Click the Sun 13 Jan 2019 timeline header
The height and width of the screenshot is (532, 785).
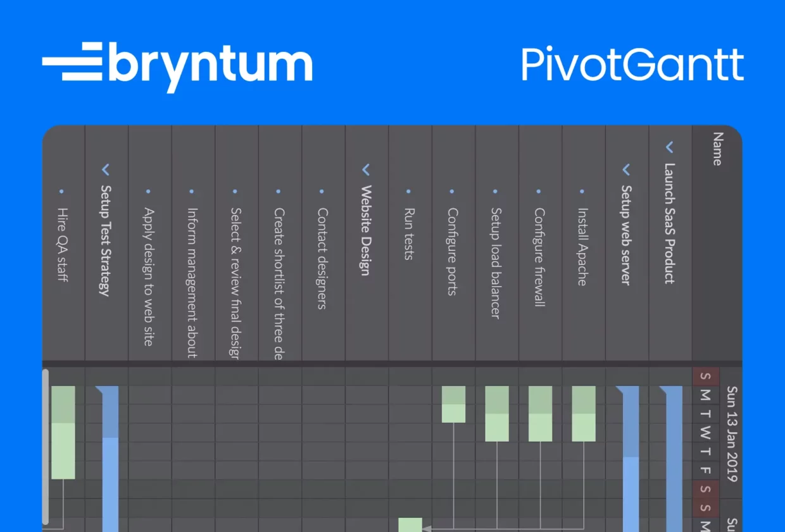[x=732, y=433]
